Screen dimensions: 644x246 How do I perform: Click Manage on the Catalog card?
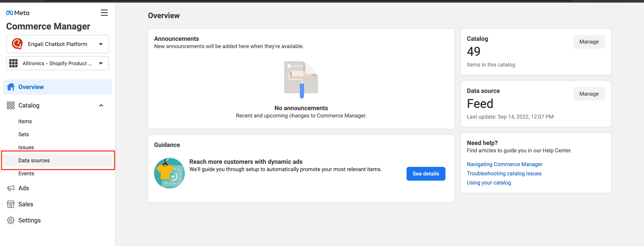pyautogui.click(x=589, y=42)
